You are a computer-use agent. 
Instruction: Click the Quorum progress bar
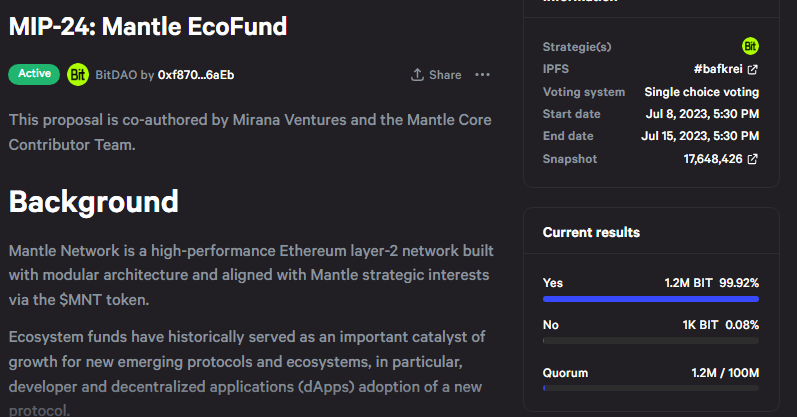(651, 388)
